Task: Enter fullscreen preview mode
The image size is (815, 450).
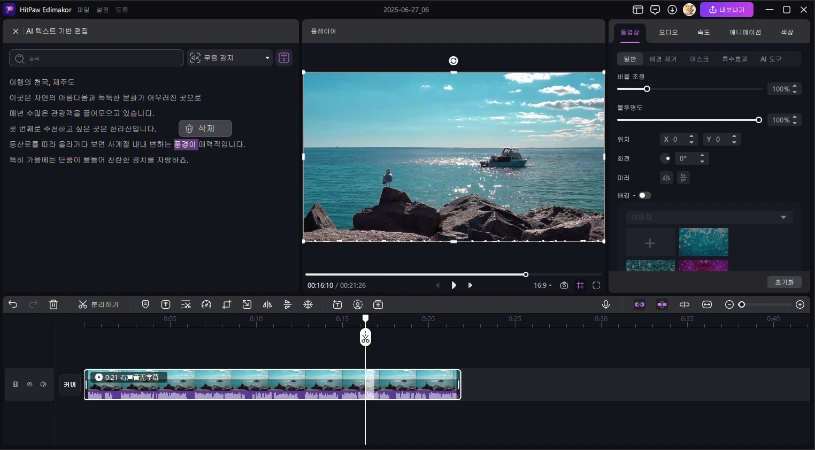Action: (x=596, y=285)
